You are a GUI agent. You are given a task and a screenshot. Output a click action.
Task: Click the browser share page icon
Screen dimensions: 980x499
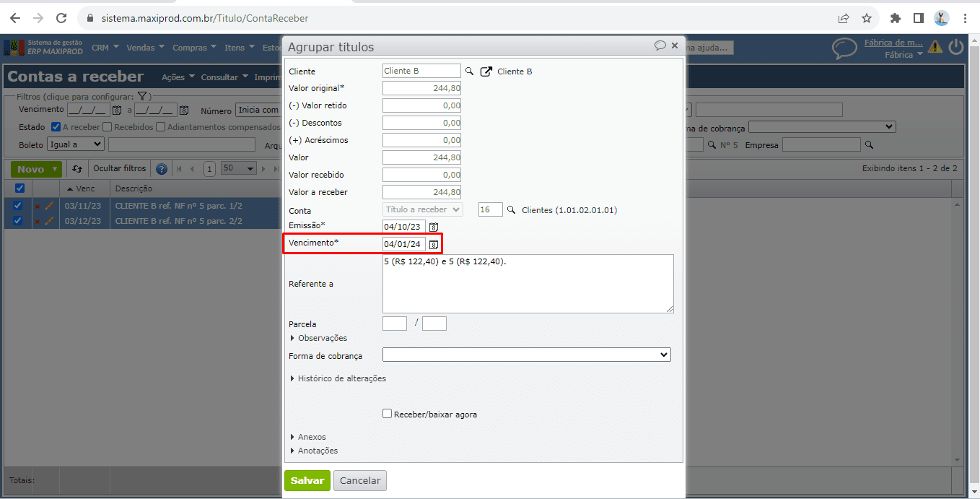[x=843, y=18]
